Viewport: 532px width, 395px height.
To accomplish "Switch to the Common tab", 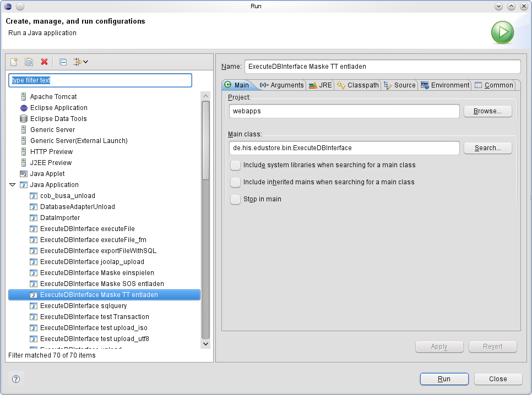I will click(x=493, y=85).
